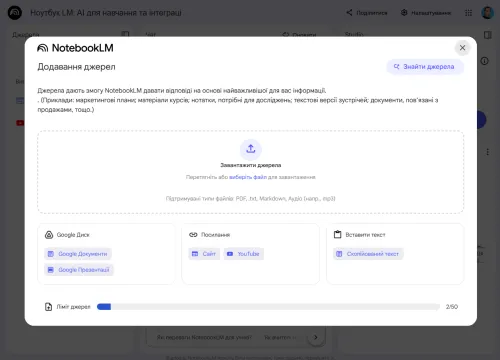Add a YouTube link source
500x360 pixels.
tap(244, 254)
